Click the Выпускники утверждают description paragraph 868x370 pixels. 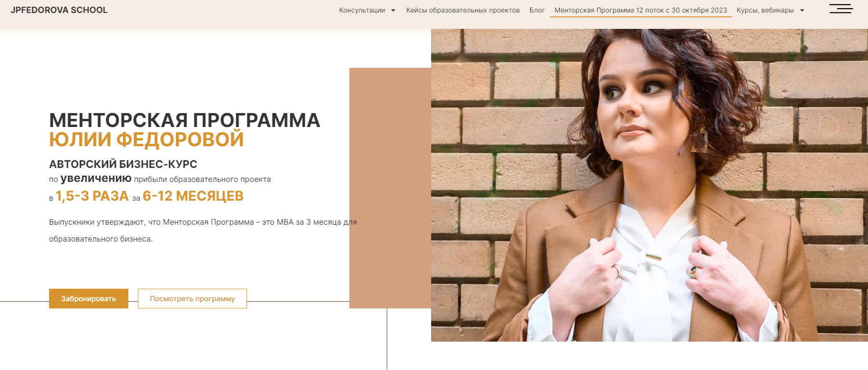tap(203, 230)
